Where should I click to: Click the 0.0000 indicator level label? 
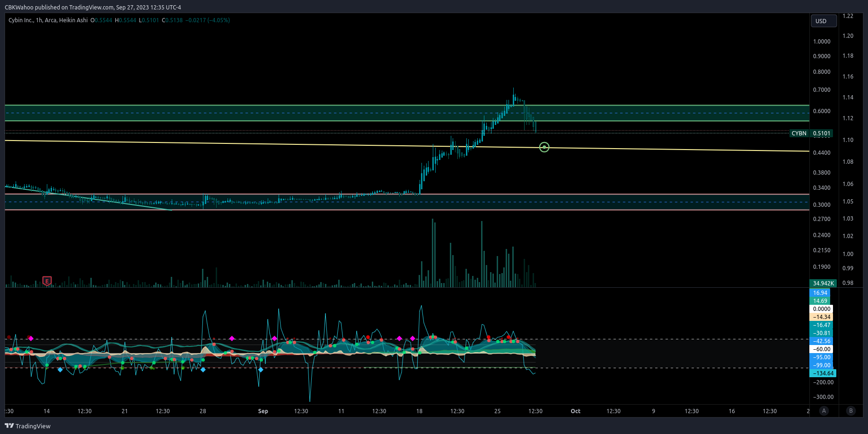(x=822, y=309)
